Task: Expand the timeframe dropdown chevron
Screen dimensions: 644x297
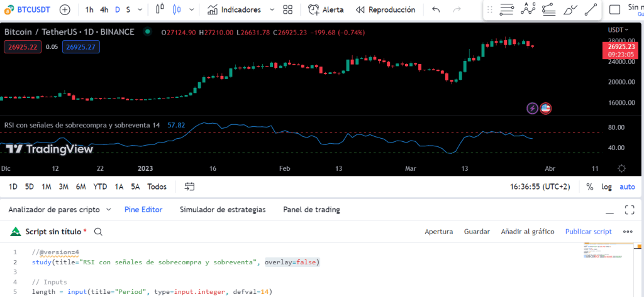Action: [140, 9]
